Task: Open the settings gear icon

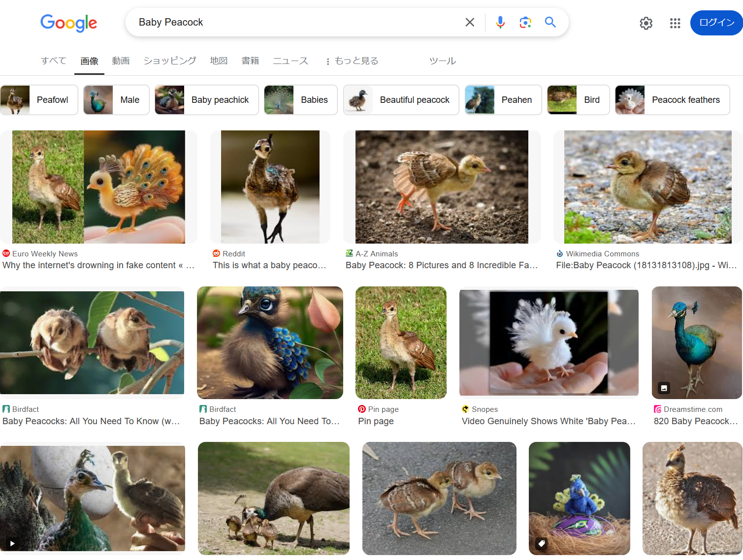Action: point(646,23)
